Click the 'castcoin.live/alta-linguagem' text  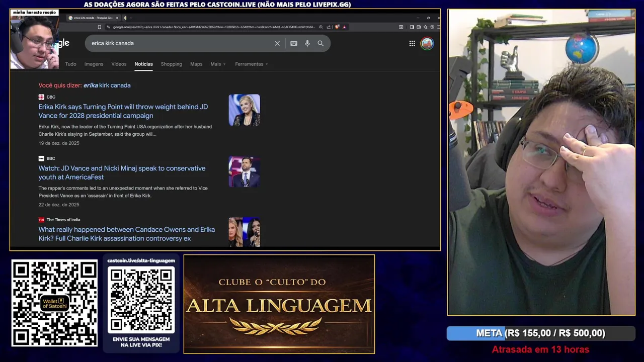tap(141, 260)
